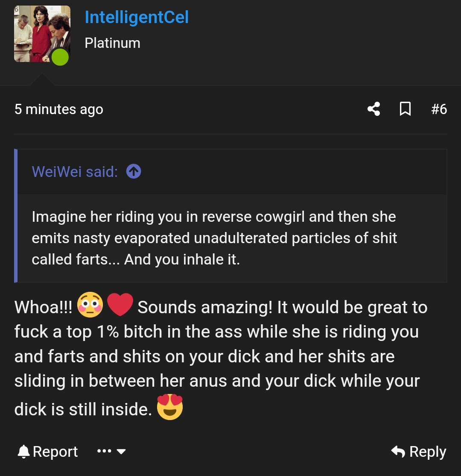This screenshot has height=476, width=461.
Task: Visit IntelligentCel's profile
Action: click(x=136, y=17)
